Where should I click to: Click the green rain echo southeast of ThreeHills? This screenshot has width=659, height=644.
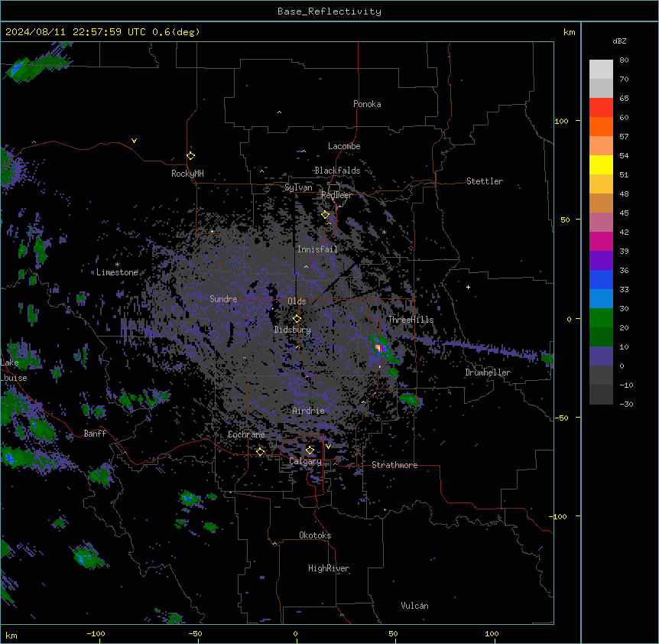(x=411, y=400)
